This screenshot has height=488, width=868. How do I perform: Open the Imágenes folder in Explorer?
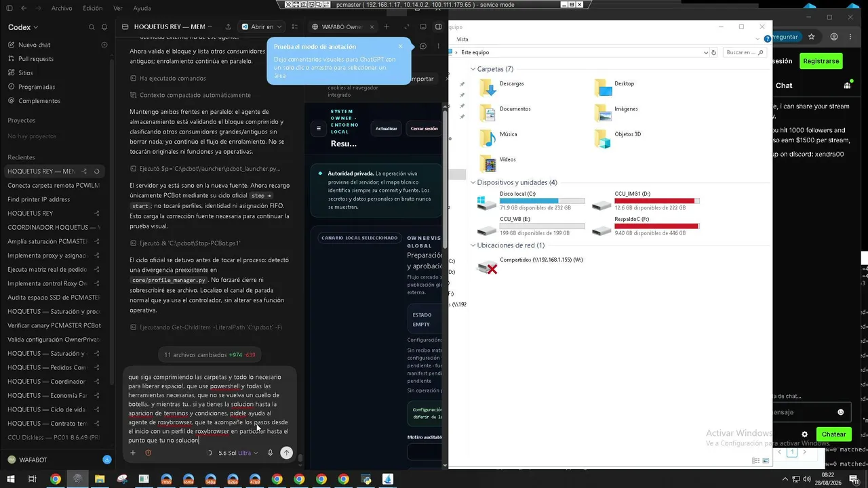pyautogui.click(x=616, y=112)
